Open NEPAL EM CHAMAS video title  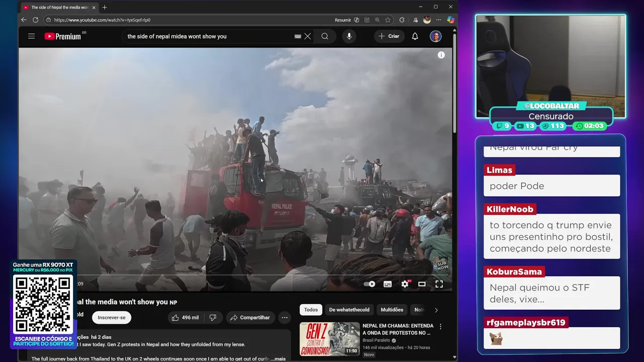pos(397,329)
